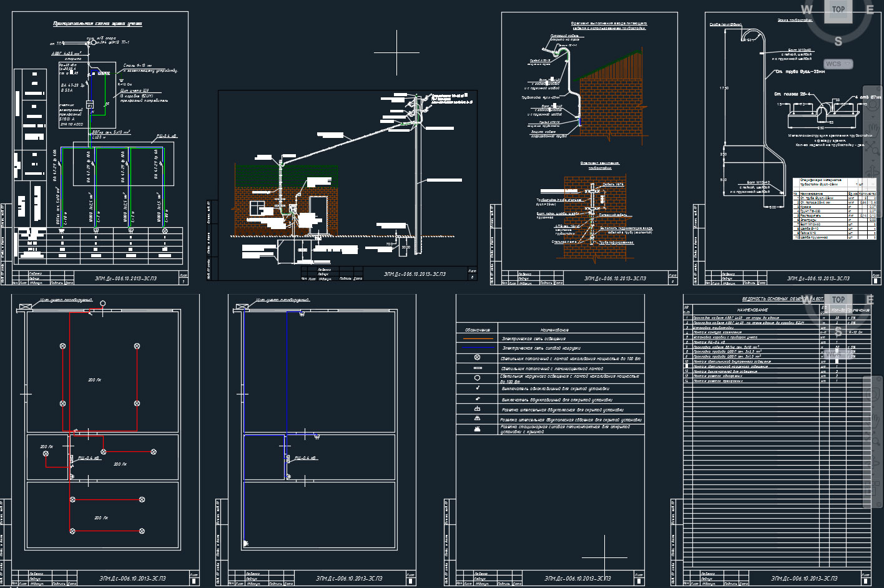Activate the Pan hand tool in the upper navigation bar
The width and height of the screenshot is (884, 588).
tap(873, 130)
